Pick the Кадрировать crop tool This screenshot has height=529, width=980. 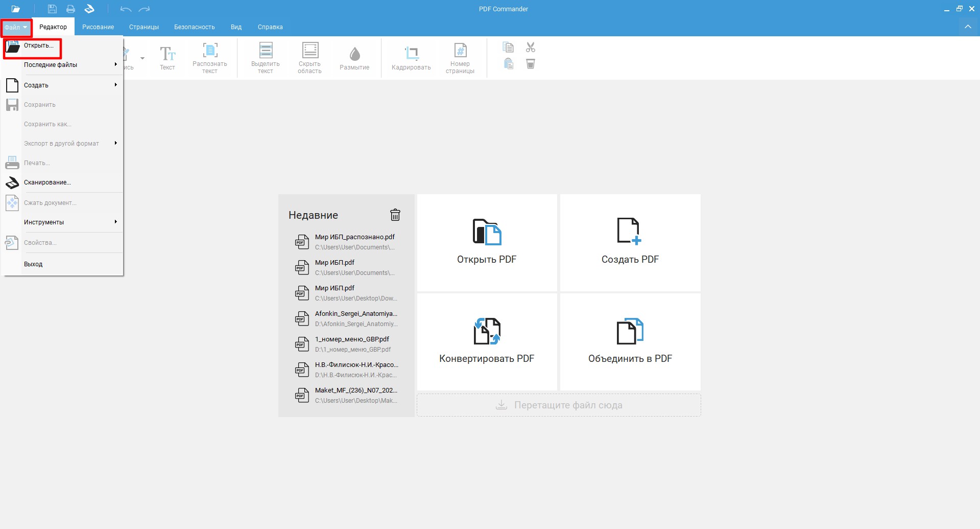(411, 58)
